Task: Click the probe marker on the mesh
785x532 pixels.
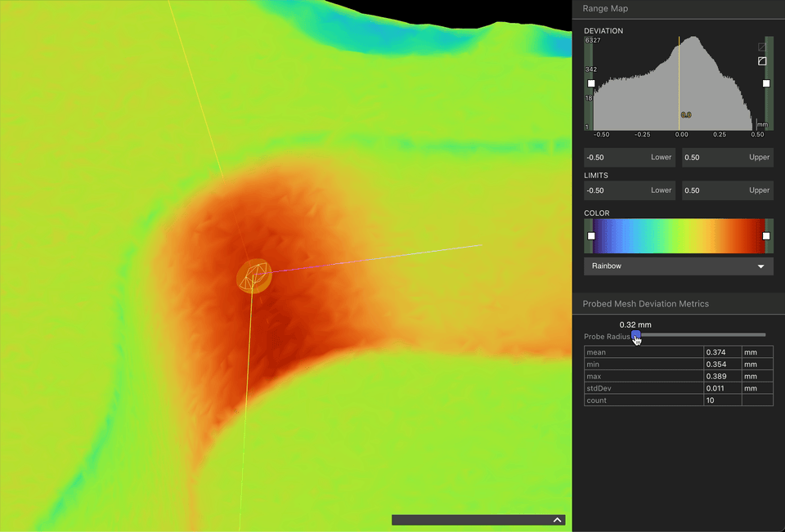Action: point(254,275)
